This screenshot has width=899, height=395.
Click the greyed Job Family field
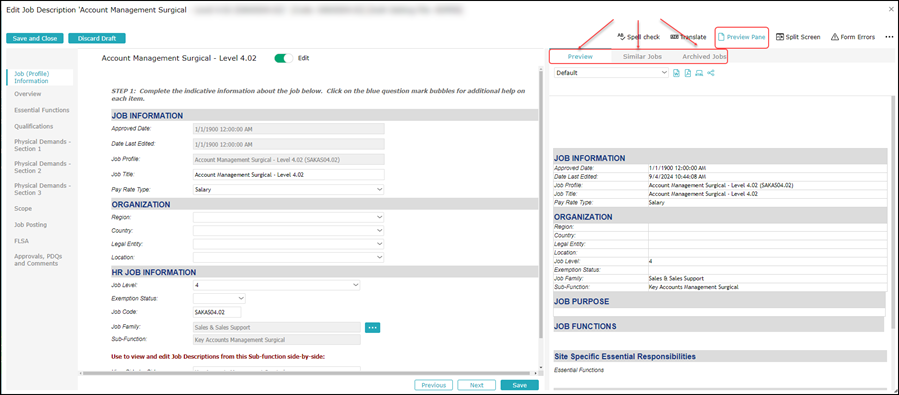277,327
